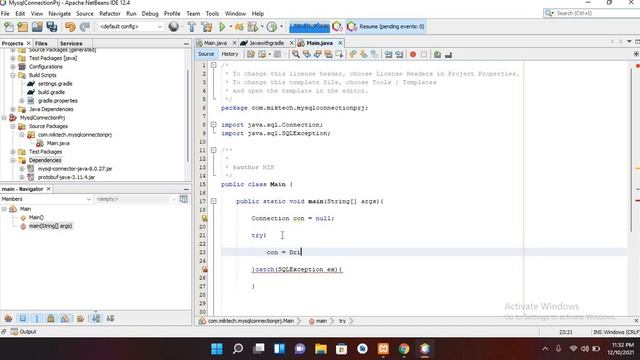Click the garbage collection icon beside memory bar
This screenshot has height=360, width=640.
point(337,27)
